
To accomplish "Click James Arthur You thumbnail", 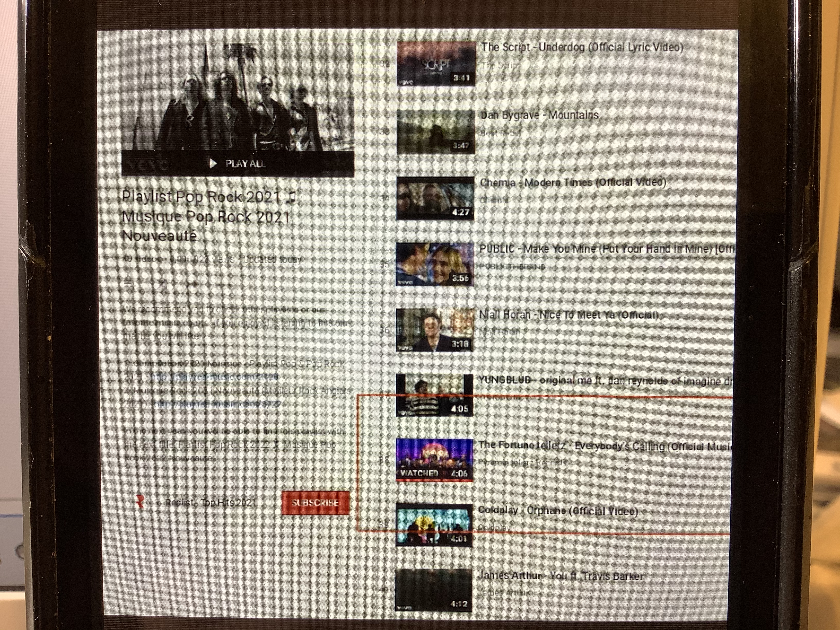I will click(433, 590).
